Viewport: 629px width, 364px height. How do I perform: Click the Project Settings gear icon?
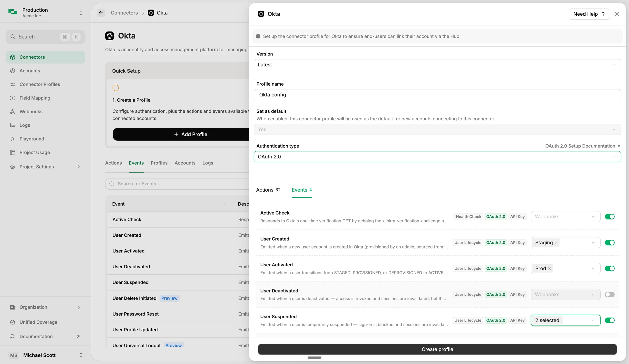12,167
